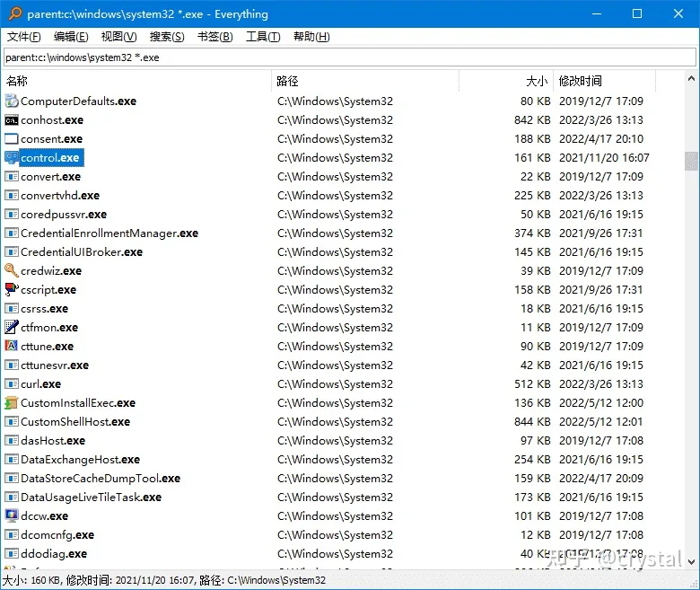The height and width of the screenshot is (590, 700).
Task: Click the ctfmon.exe pen icon
Action: (x=12, y=328)
